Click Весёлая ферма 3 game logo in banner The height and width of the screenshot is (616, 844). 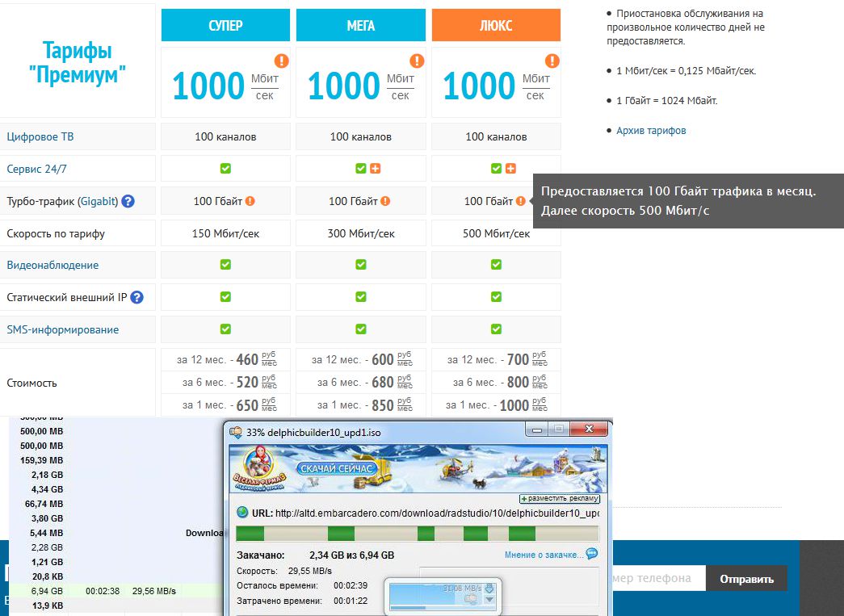[260, 468]
